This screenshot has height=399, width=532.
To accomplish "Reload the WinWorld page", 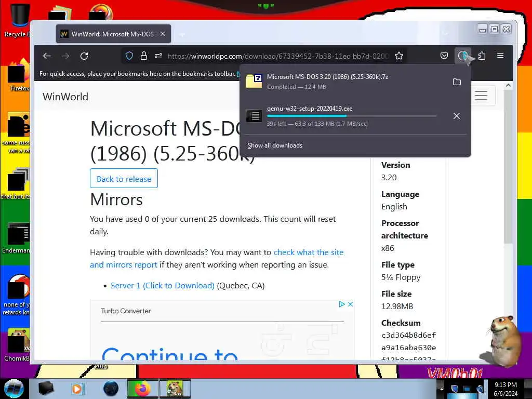I will point(84,56).
